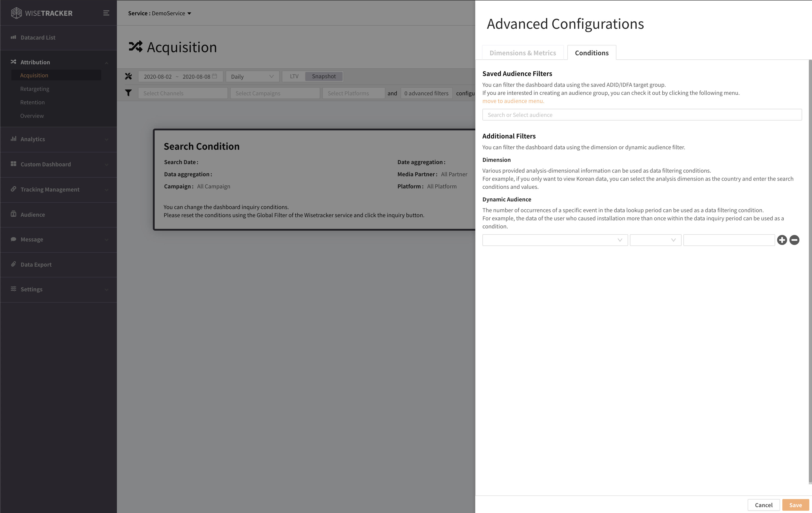Switch to LTV mode

(x=294, y=76)
